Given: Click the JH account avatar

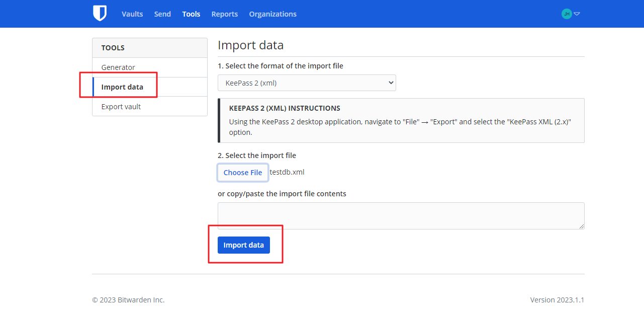Looking at the screenshot, I should (567, 14).
